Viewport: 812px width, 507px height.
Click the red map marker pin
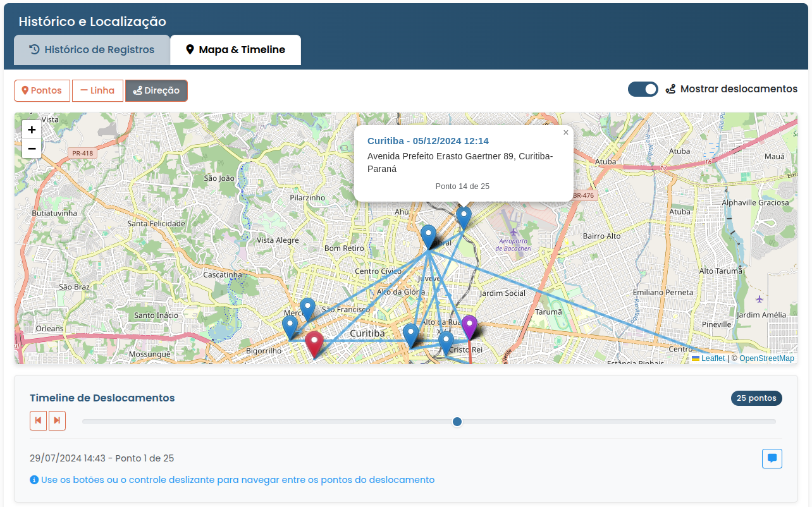tap(314, 343)
